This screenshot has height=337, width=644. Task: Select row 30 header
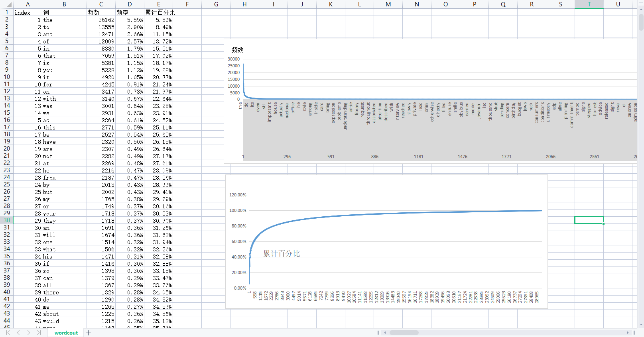click(7, 220)
